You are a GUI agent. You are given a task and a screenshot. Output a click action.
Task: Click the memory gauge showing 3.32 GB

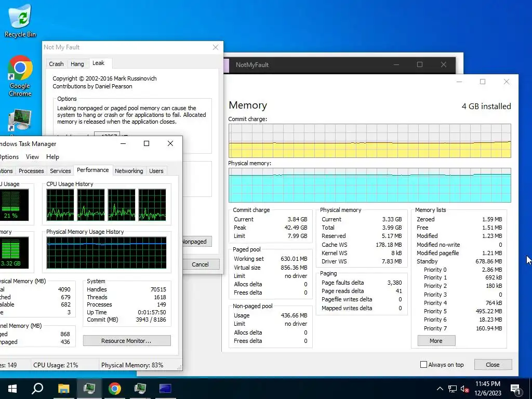pyautogui.click(x=13, y=253)
